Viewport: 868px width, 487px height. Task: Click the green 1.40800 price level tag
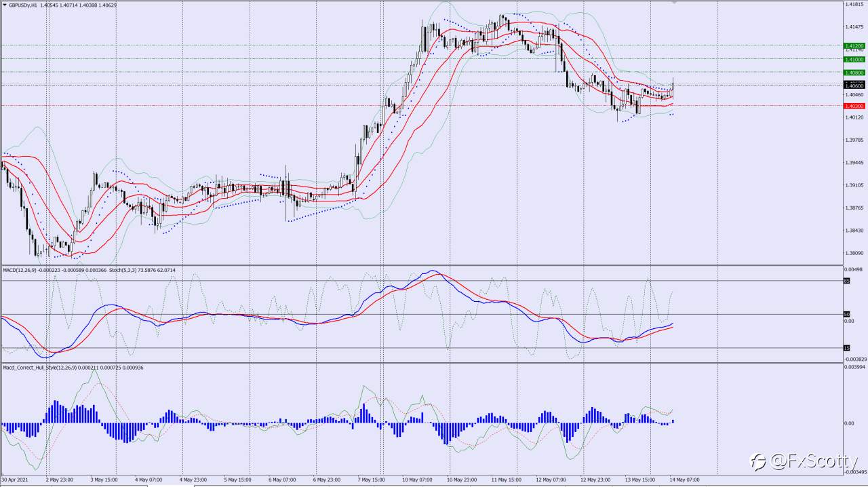coord(853,72)
